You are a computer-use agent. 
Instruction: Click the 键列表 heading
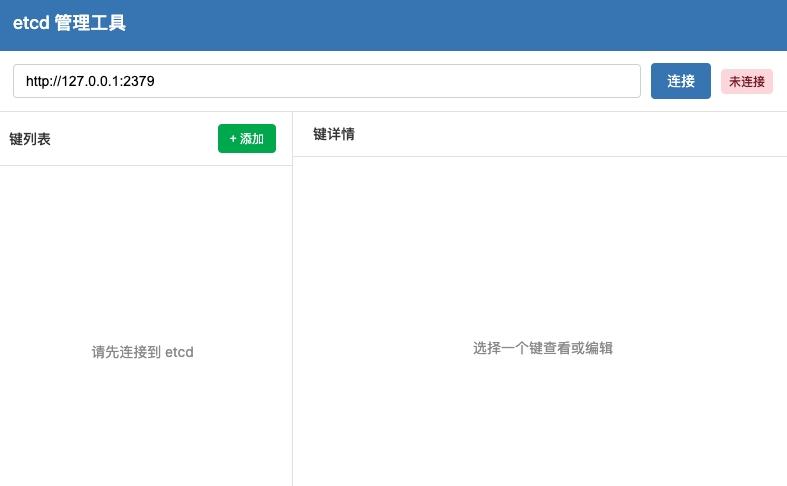point(30,139)
